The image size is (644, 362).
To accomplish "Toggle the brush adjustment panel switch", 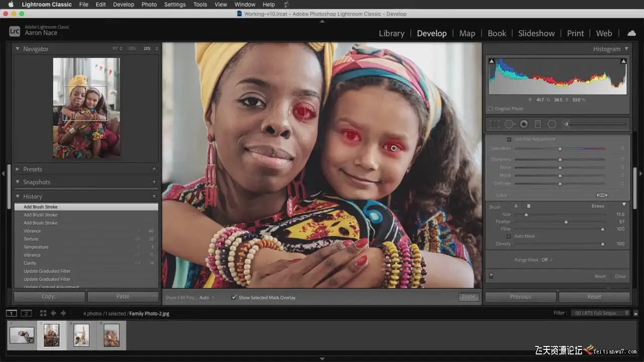I will [491, 276].
